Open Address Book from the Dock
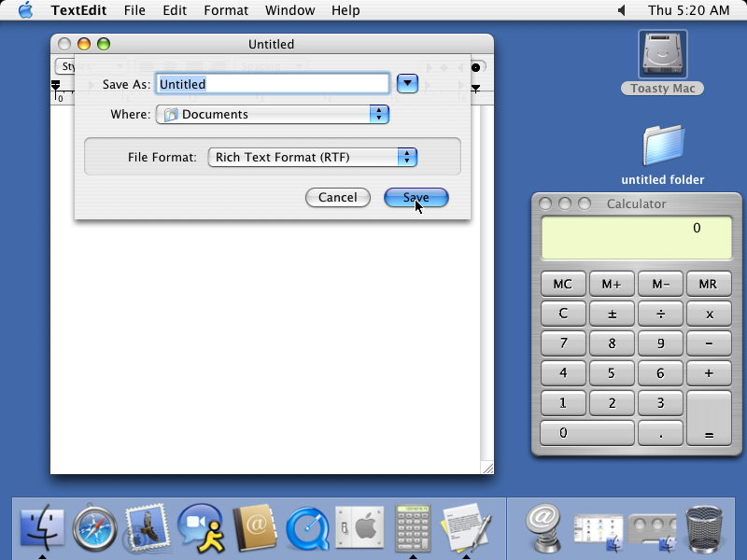Viewport: 747px width, 560px height. 255,528
